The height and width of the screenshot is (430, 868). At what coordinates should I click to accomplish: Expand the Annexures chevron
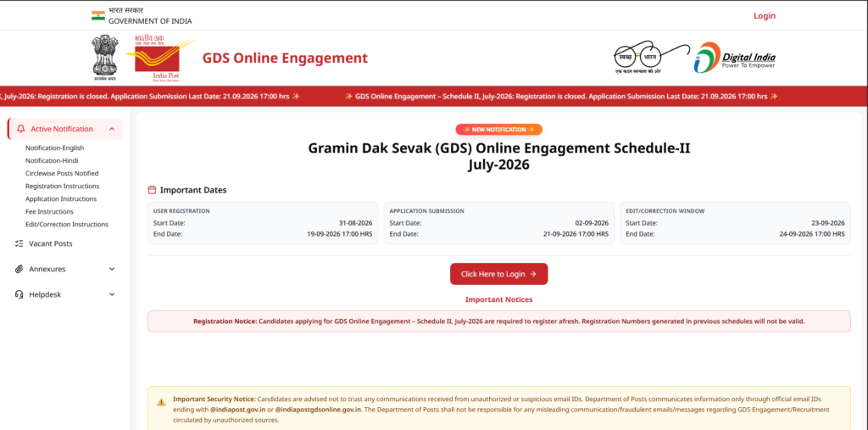pos(112,269)
